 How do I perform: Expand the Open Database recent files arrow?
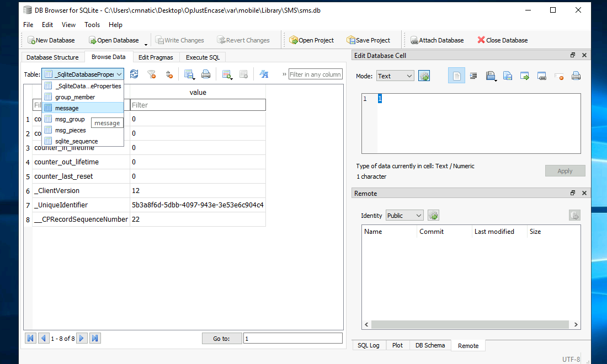coord(146,44)
